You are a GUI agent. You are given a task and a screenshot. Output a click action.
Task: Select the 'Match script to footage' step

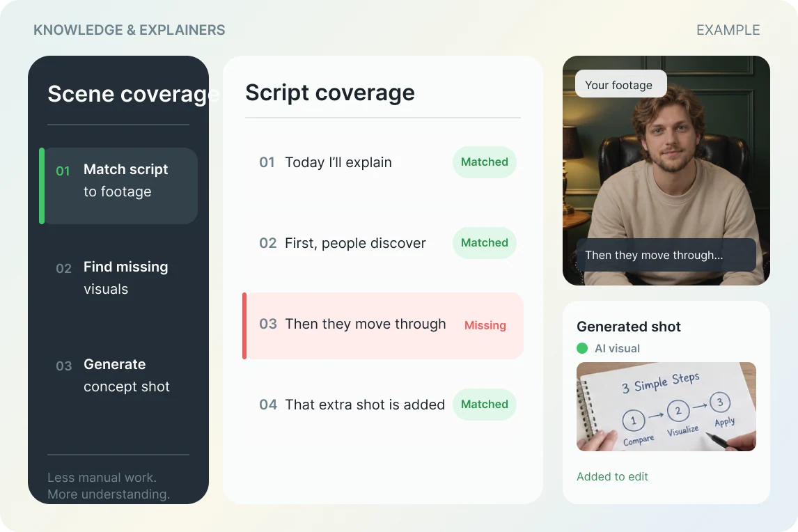coord(118,186)
